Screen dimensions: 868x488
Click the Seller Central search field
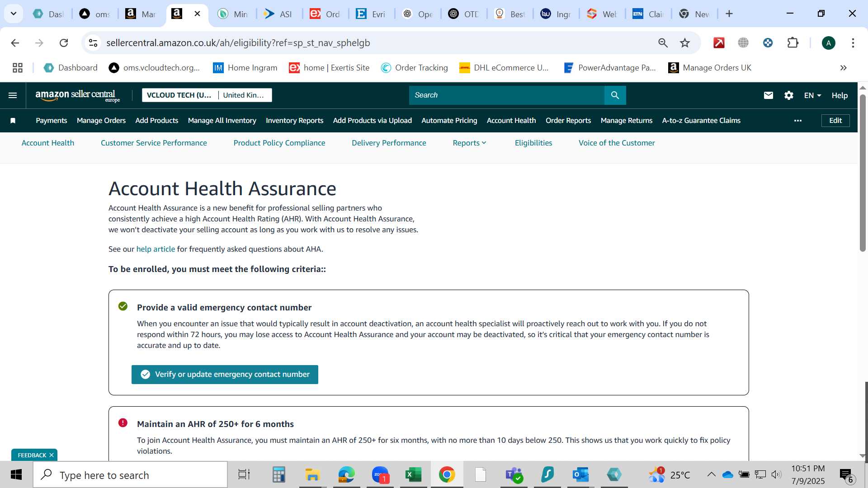point(507,95)
